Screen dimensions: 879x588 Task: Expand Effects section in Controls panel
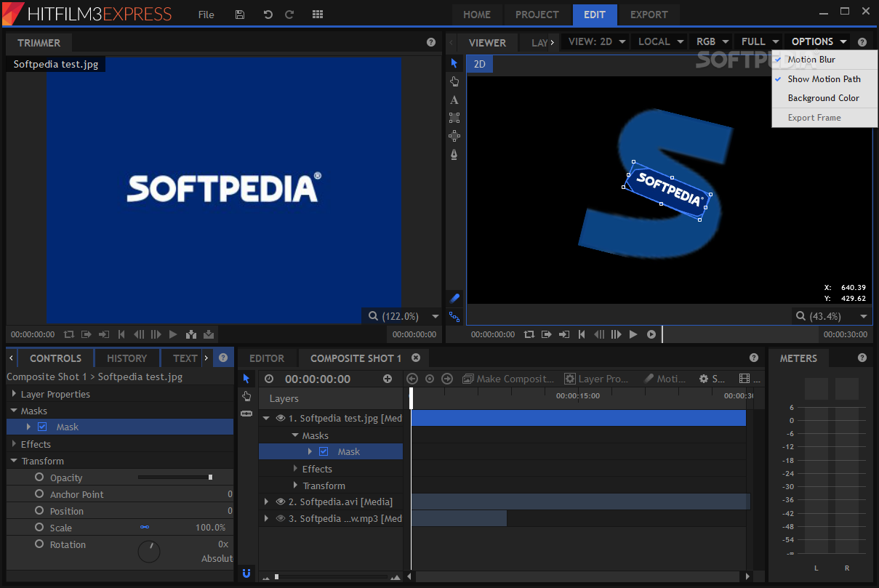[x=15, y=444]
